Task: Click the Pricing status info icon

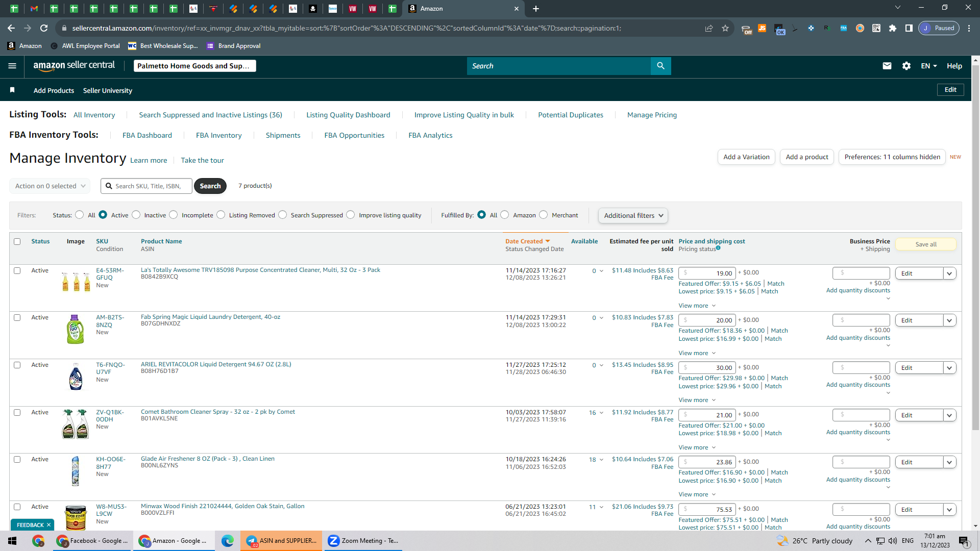Action: click(718, 248)
